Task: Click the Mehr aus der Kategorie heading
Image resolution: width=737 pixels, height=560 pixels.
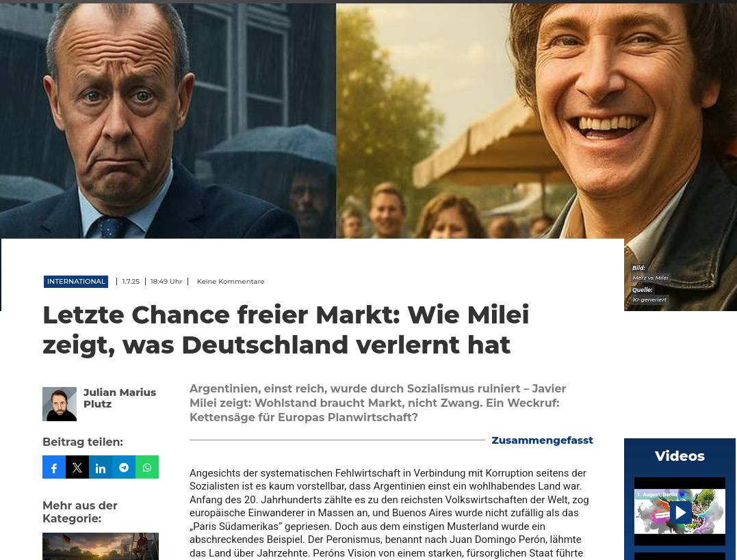Action: [x=80, y=511]
